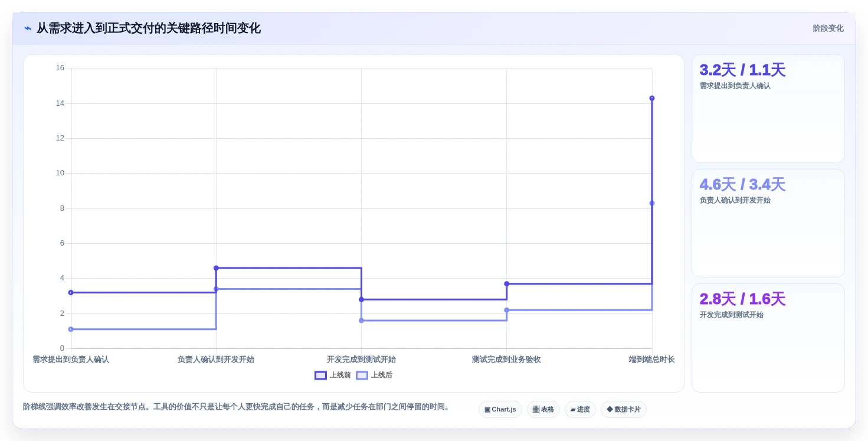
Task: Toggle the 上线前 legend series
Action: (333, 375)
